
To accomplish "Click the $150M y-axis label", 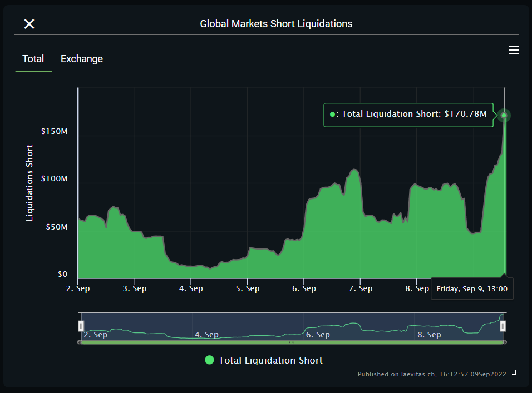I will (55, 131).
